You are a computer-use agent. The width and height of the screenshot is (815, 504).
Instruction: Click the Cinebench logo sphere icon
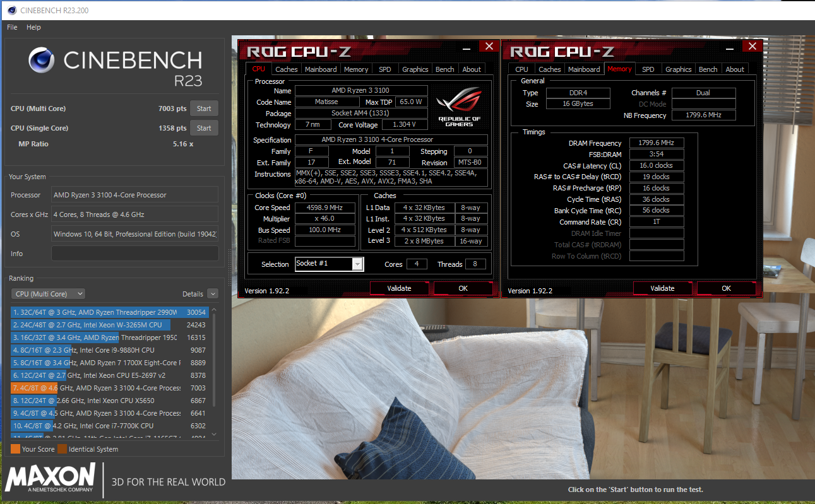(x=42, y=61)
